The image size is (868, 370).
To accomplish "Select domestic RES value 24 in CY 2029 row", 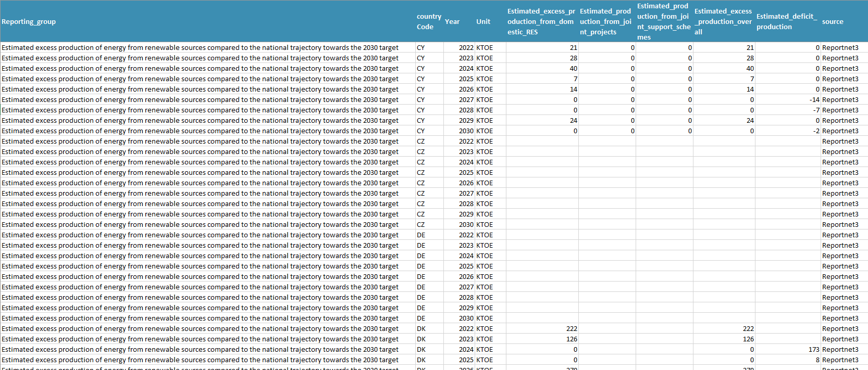I will [x=573, y=120].
